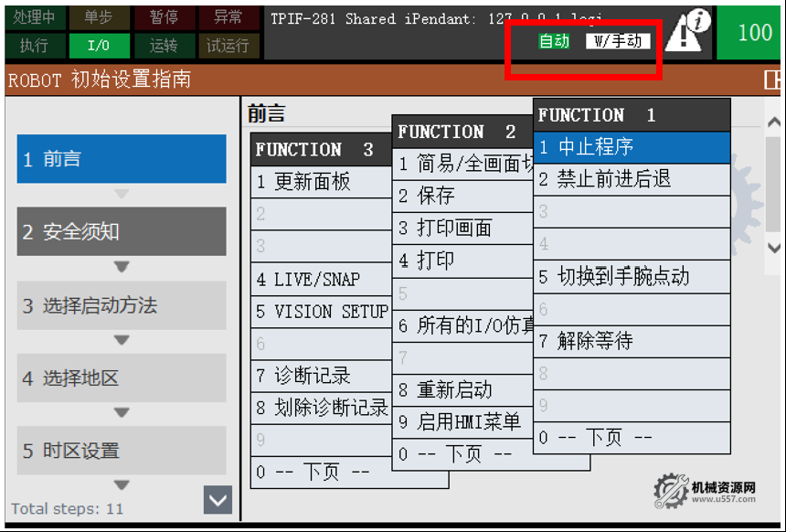Open step 2 安全须知 in sidebar
Screen dimensions: 786x532
click(x=121, y=231)
